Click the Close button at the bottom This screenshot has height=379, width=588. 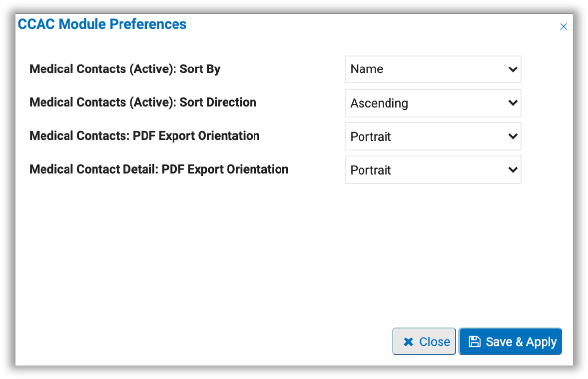[424, 341]
